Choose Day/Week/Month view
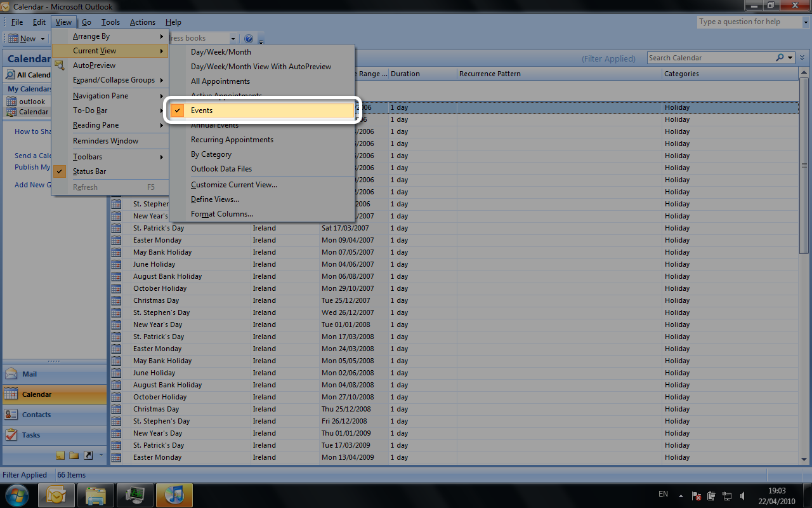This screenshot has height=508, width=812. [x=263, y=52]
